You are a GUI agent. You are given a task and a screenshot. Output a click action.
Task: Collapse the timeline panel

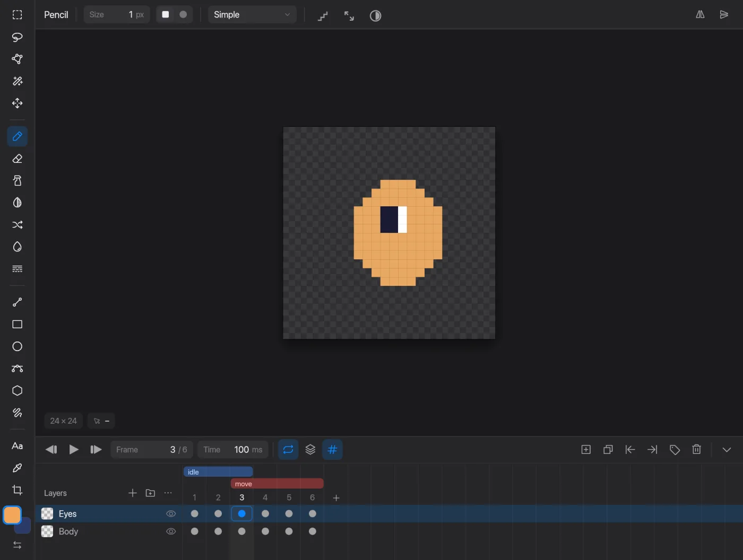click(x=727, y=450)
